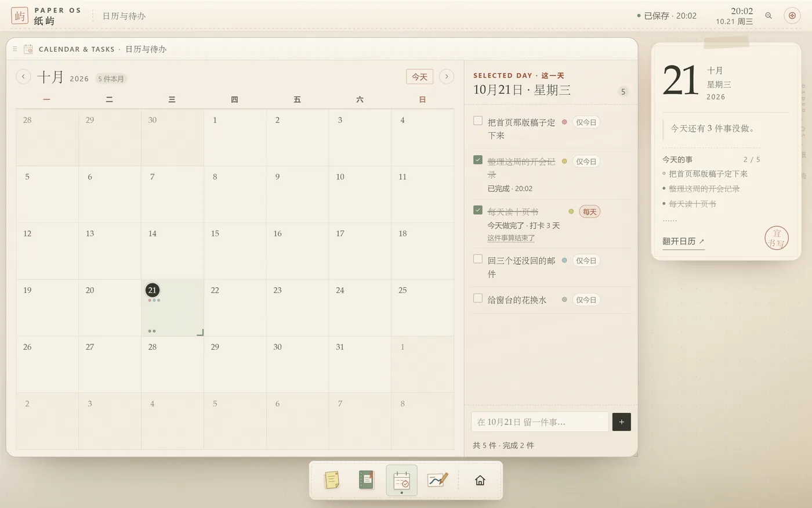Select October 31 in calendar
The height and width of the screenshot is (508, 812).
360,364
